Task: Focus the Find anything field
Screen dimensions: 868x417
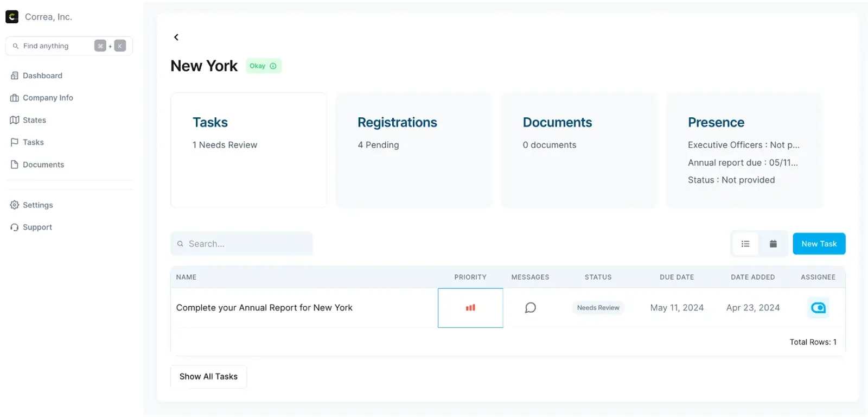Action: coord(69,46)
